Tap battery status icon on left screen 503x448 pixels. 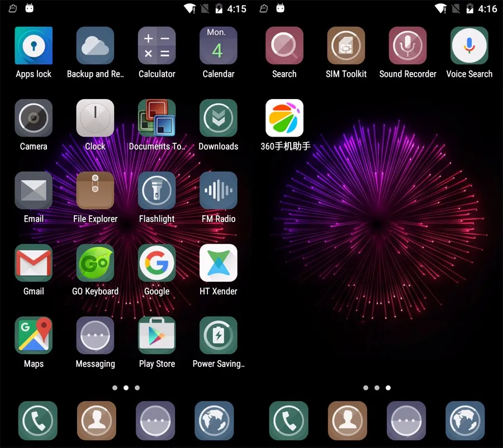tap(219, 8)
